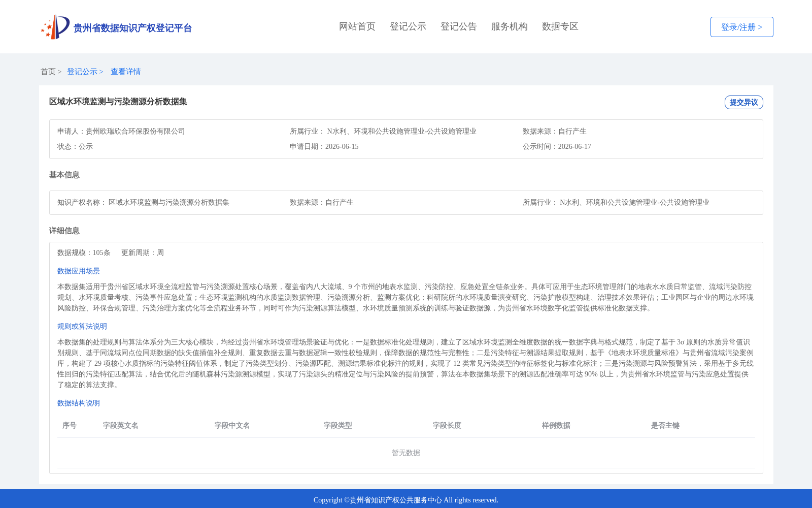This screenshot has height=508, width=812.
Task: Click 样例数据 column header
Action: tap(556, 425)
